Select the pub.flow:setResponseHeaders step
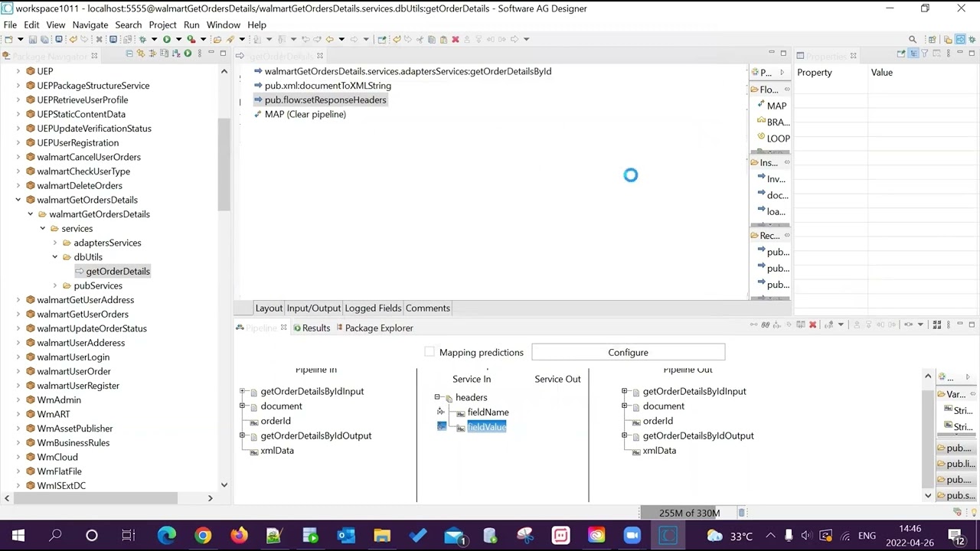The width and height of the screenshot is (980, 551). pyautogui.click(x=325, y=99)
